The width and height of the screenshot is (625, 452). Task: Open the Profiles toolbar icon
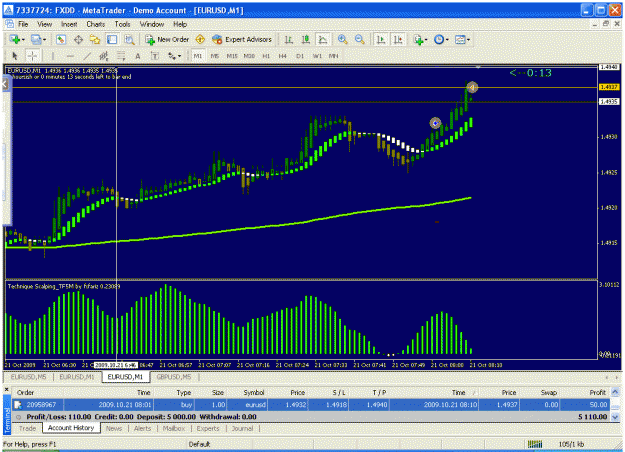(x=36, y=39)
